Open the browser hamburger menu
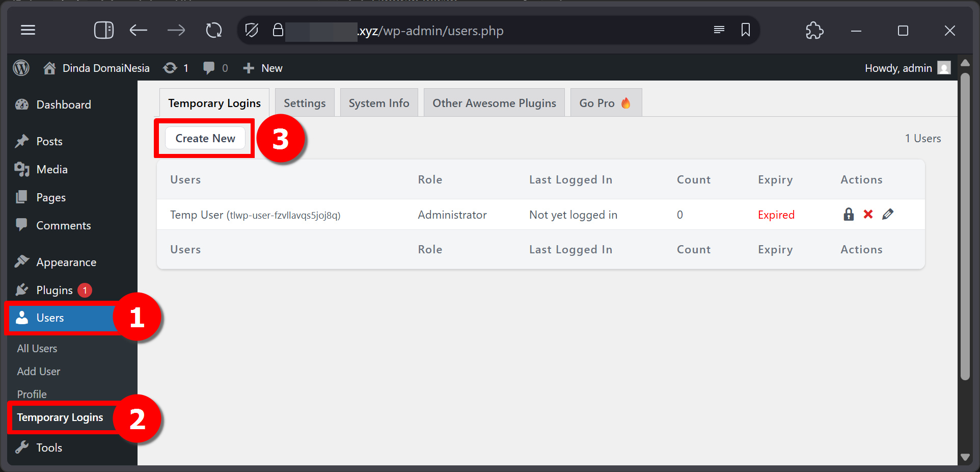 28,30
